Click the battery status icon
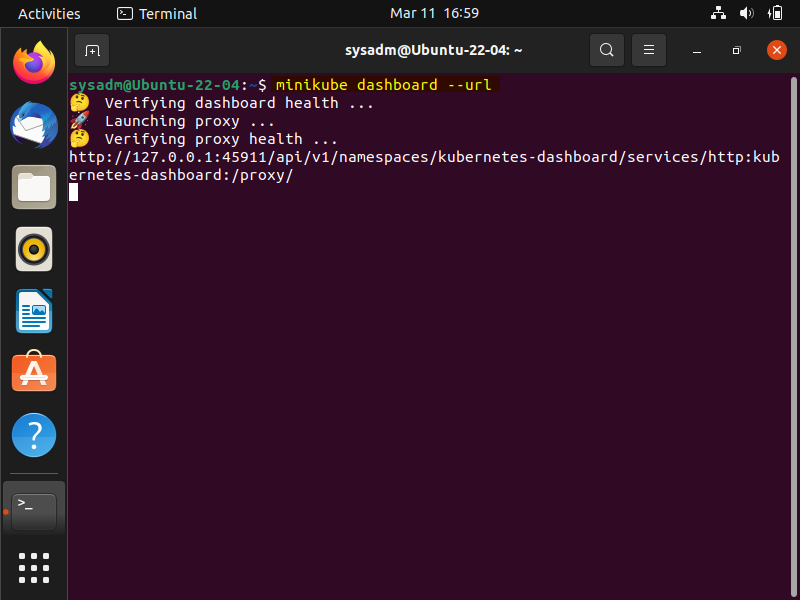 click(x=775, y=13)
